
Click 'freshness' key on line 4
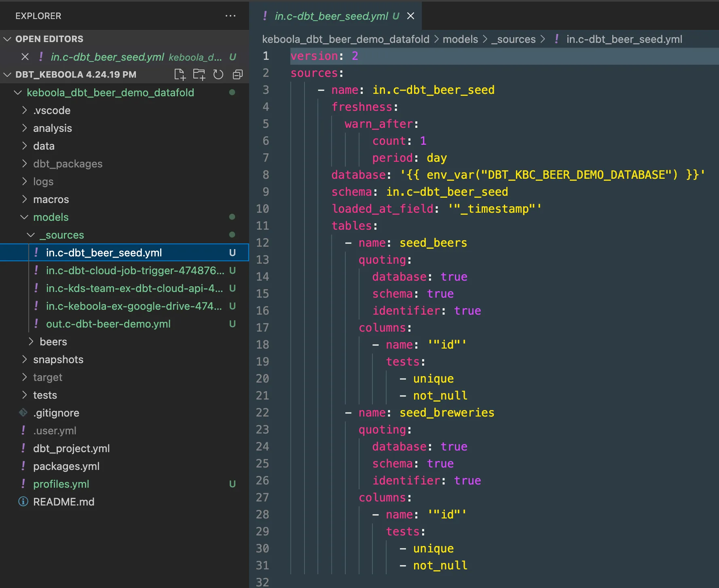click(362, 107)
